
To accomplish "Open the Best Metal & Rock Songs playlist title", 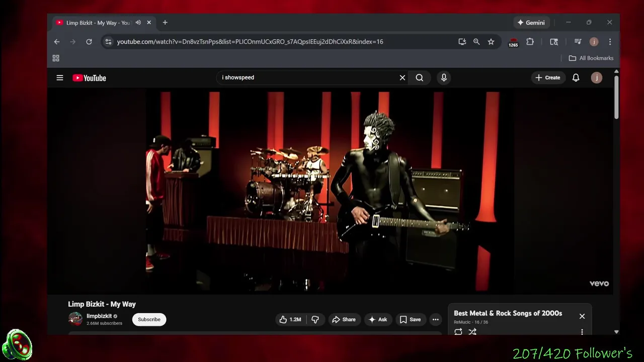I will [x=508, y=313].
